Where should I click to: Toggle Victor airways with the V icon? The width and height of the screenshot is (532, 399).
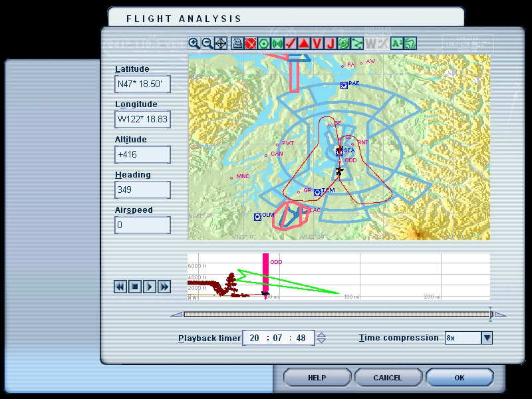317,43
